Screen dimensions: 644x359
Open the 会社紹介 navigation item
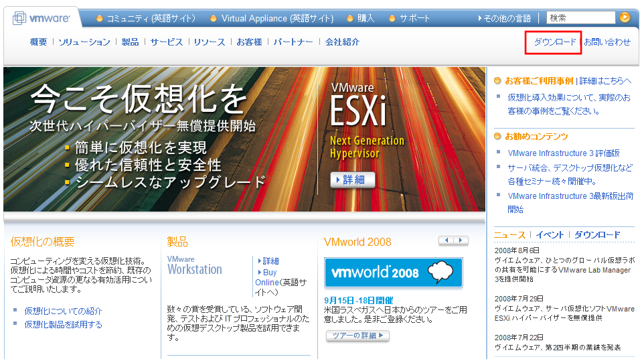pyautogui.click(x=342, y=42)
